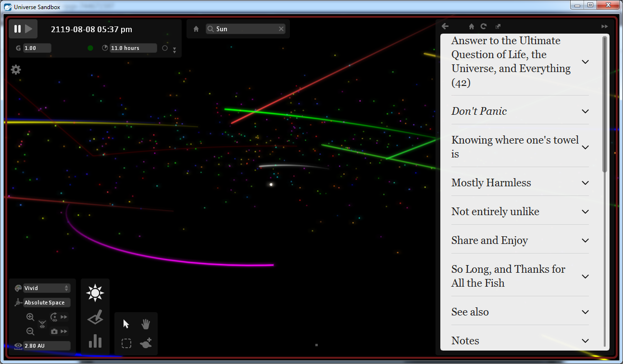The width and height of the screenshot is (623, 364).
Task: Zoom in with the magnifier plus icon
Action: [x=30, y=317]
